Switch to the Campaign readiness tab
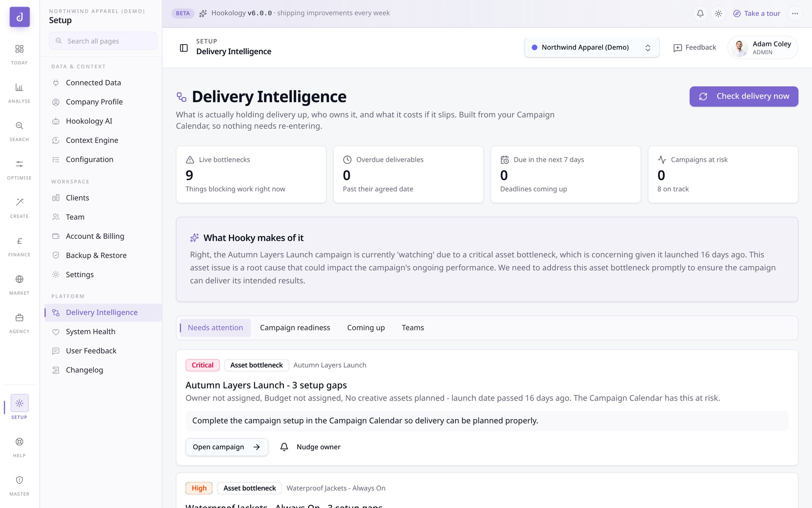 click(295, 328)
